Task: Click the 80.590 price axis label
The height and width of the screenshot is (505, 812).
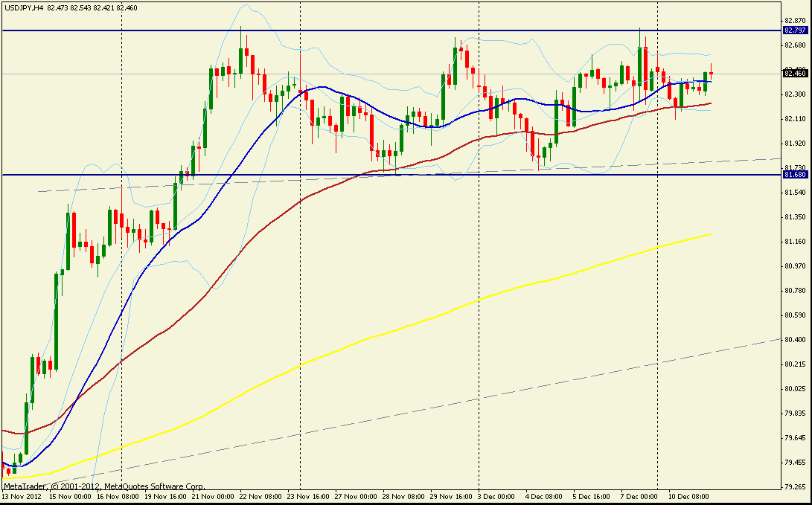Action: pyautogui.click(x=796, y=315)
